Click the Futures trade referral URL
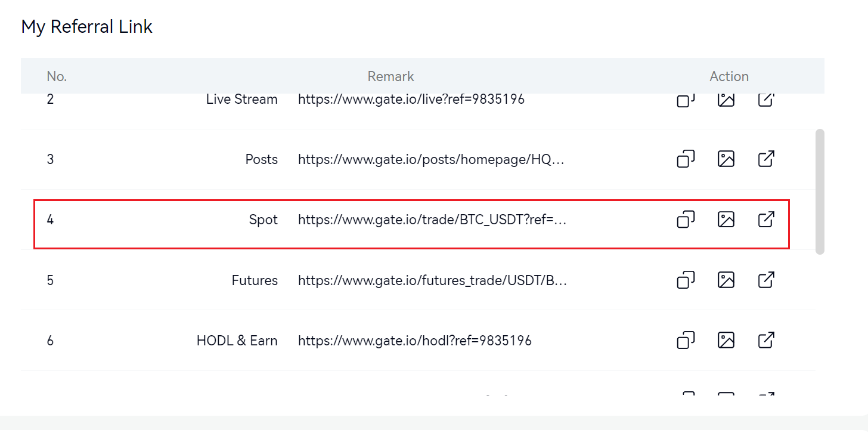 (x=432, y=280)
